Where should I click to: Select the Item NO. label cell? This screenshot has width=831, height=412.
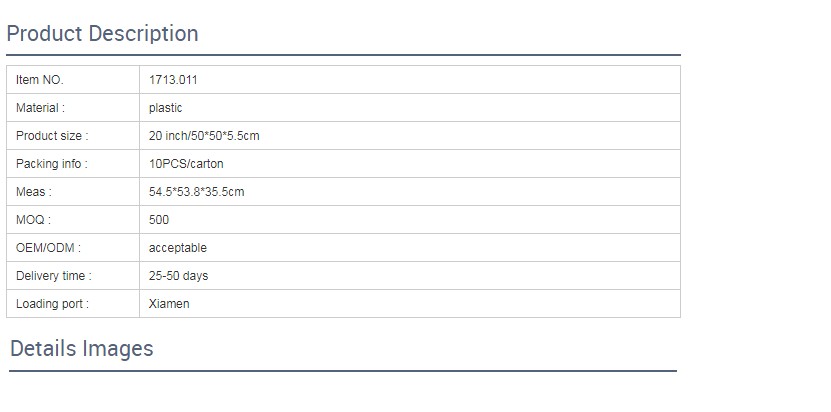click(x=40, y=80)
